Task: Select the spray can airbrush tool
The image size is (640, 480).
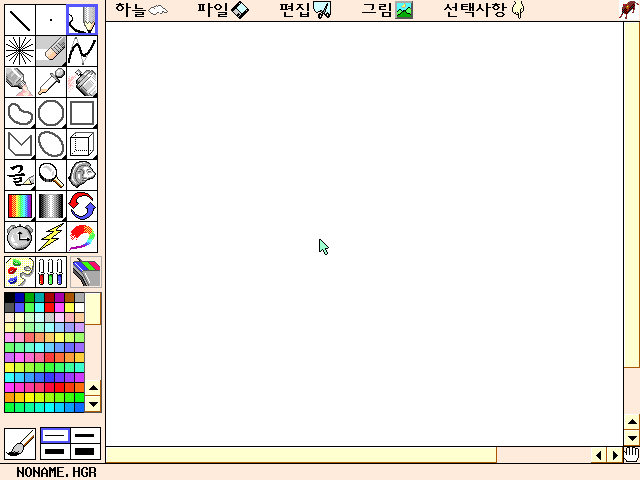Action: tap(82, 82)
